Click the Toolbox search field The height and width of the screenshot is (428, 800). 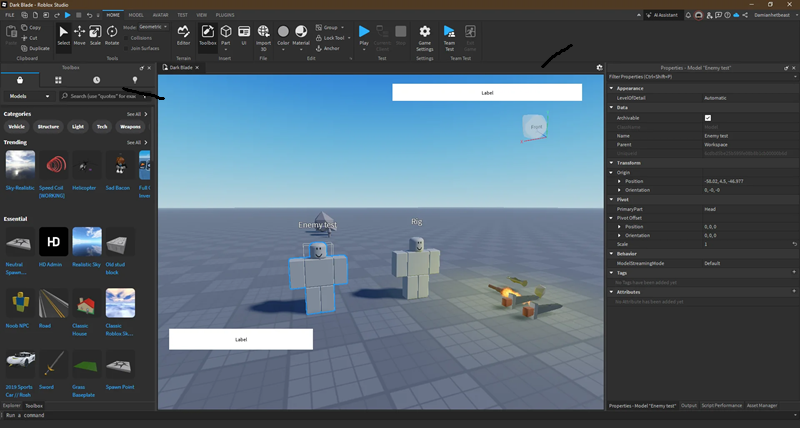point(104,96)
